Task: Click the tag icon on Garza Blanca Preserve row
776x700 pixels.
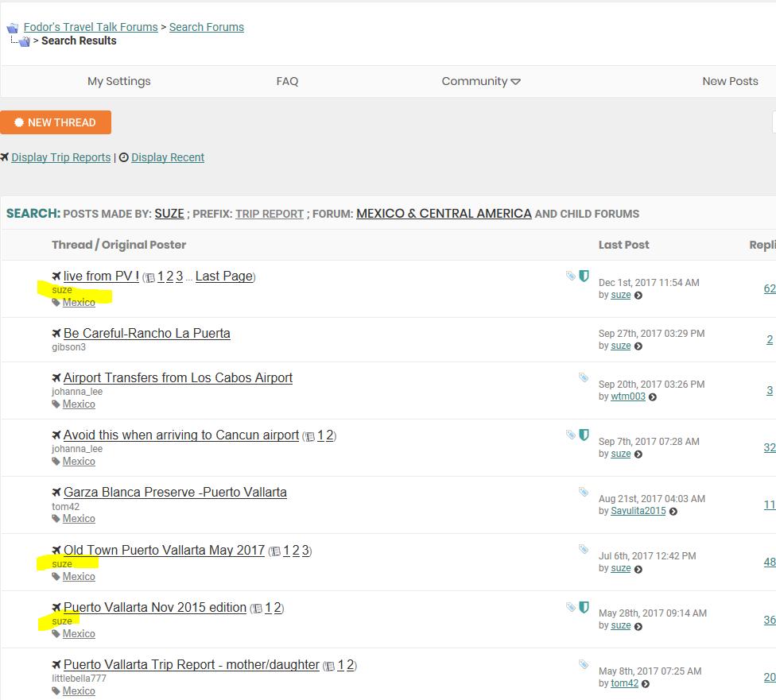Action: click(x=584, y=492)
